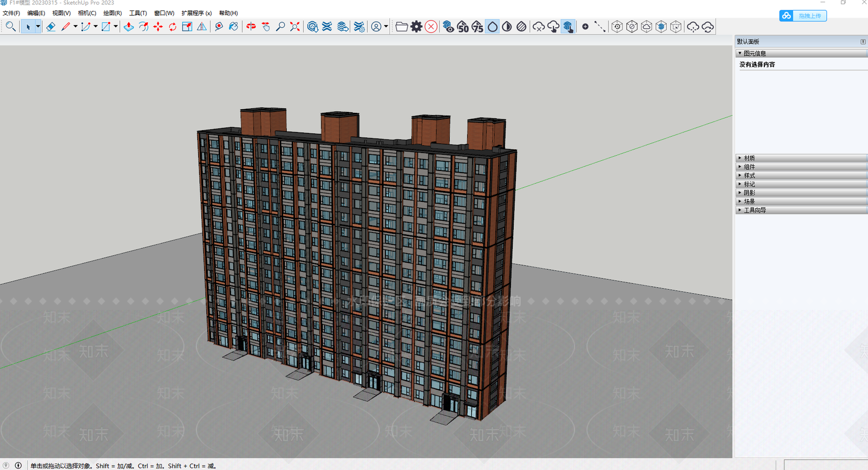Expand the 标记 panel section

pyautogui.click(x=802, y=184)
